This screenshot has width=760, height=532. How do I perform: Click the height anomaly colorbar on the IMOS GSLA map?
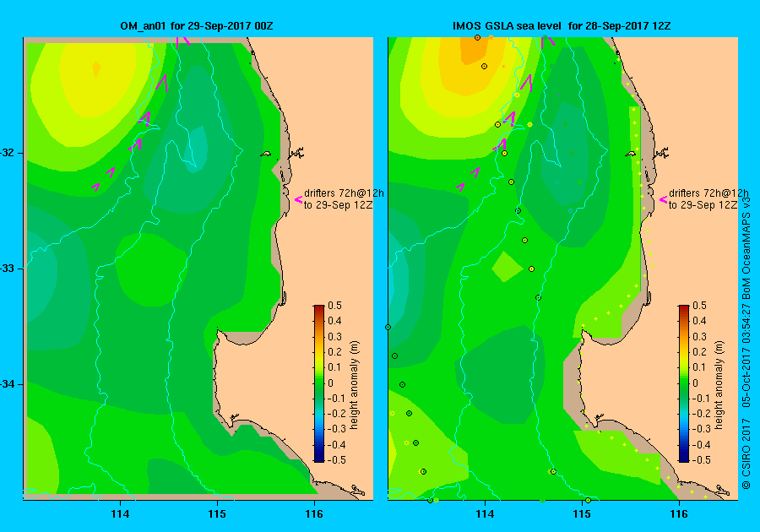683,383
